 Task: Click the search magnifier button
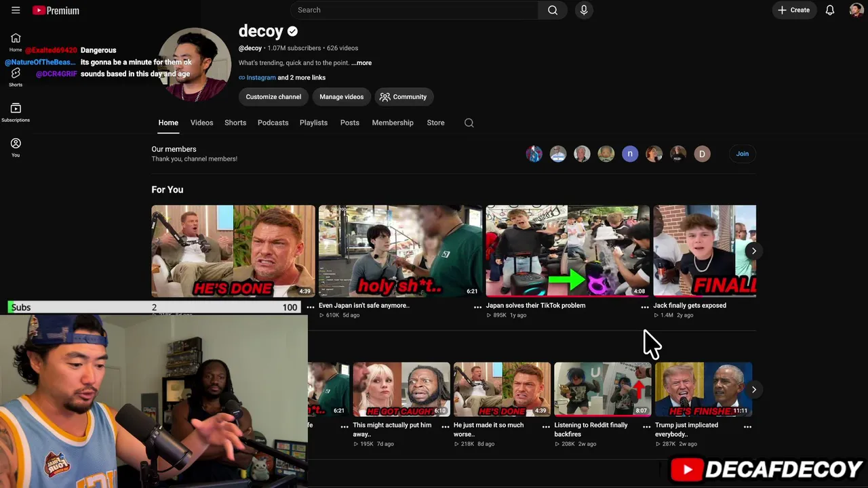553,10
